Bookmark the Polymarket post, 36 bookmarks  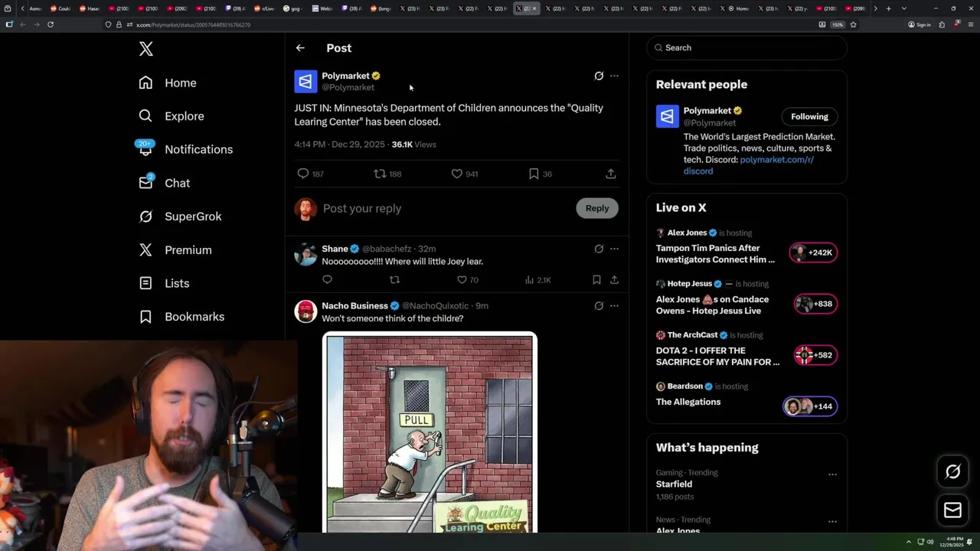pyautogui.click(x=540, y=174)
